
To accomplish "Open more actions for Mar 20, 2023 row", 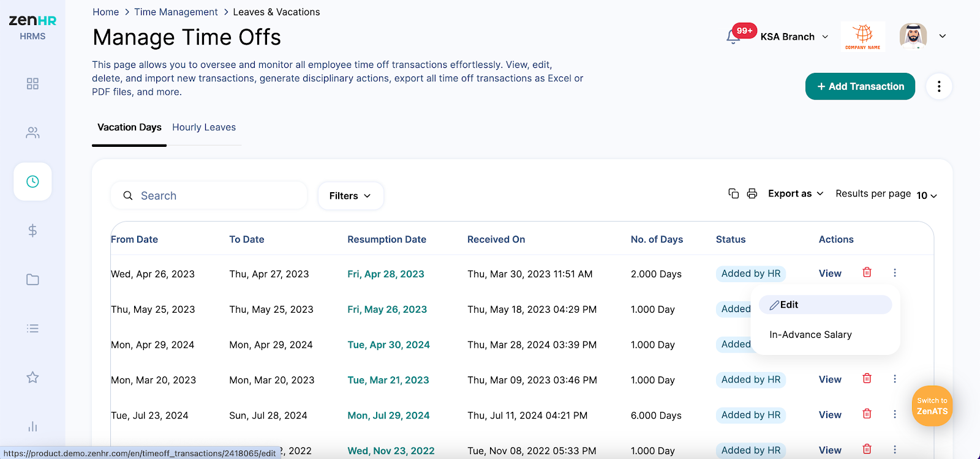I will [895, 379].
